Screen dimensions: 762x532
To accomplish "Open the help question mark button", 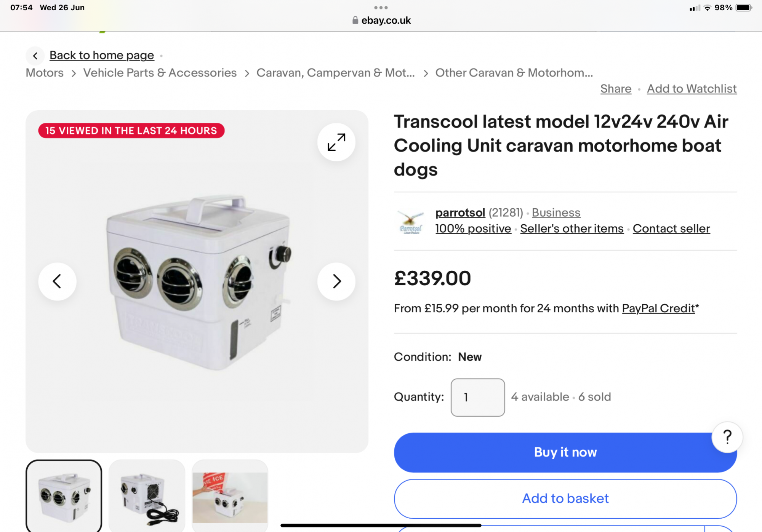I will tap(727, 437).
